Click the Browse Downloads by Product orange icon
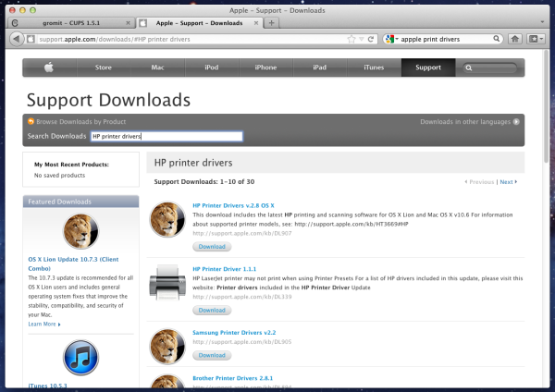 pyautogui.click(x=31, y=121)
